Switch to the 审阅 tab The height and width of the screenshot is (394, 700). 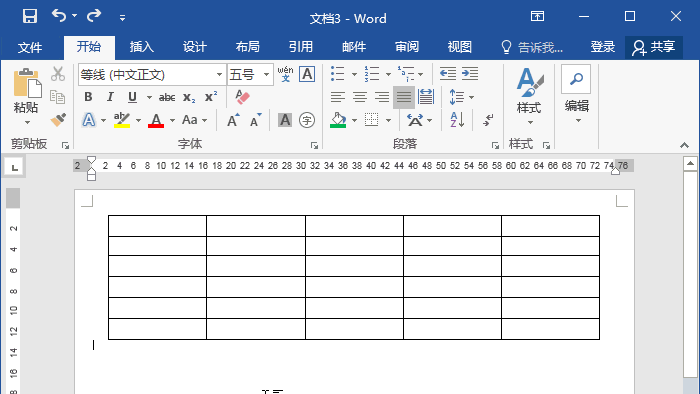click(x=407, y=47)
